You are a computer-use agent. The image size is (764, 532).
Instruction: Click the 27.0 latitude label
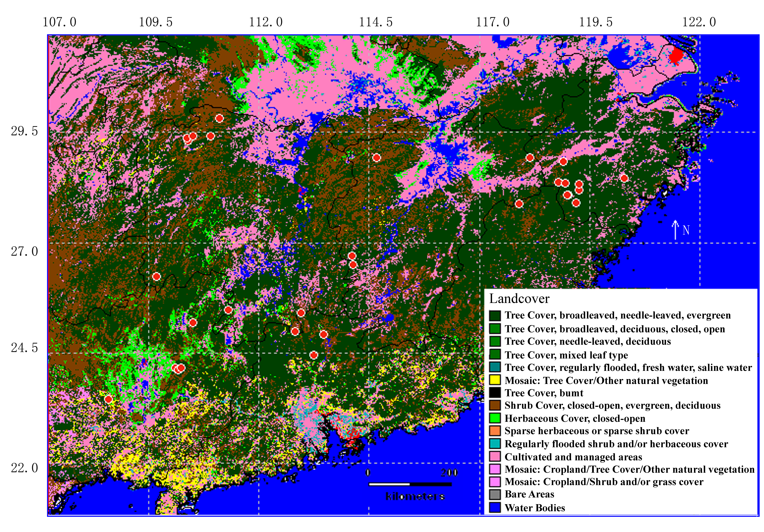pos(25,251)
